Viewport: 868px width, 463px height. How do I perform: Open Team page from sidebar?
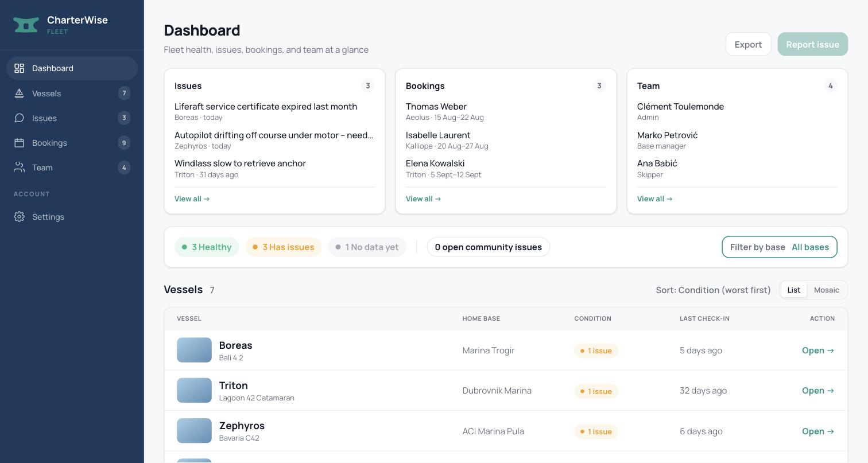[72, 168]
